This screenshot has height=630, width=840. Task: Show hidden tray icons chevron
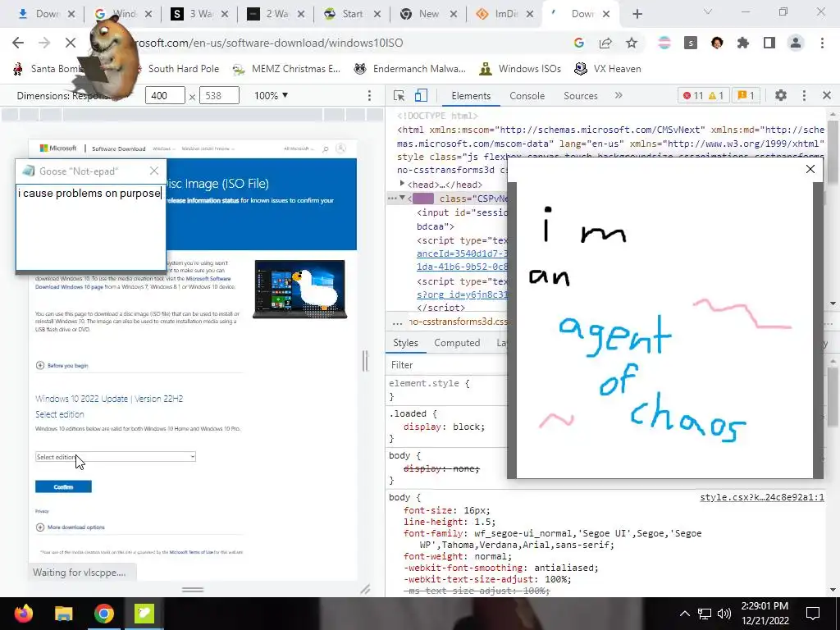pyautogui.click(x=685, y=614)
